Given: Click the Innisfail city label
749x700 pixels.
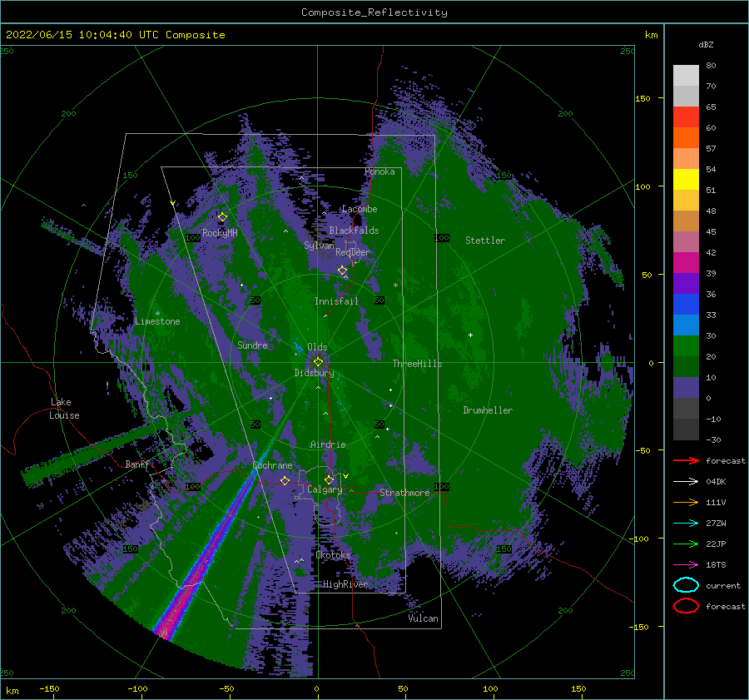Looking at the screenshot, I should click(x=336, y=301).
